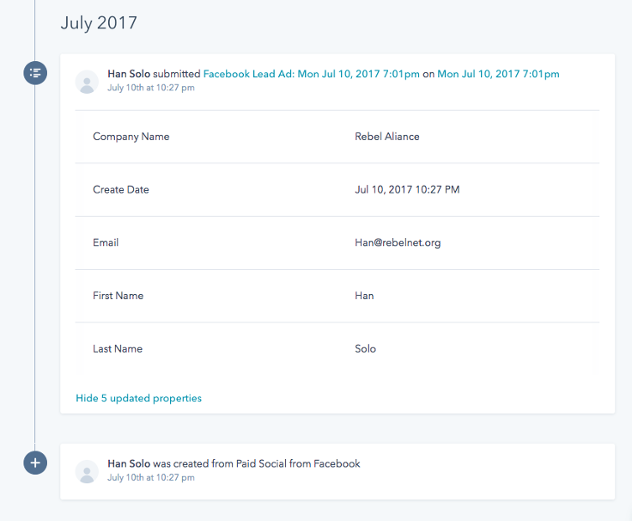The image size is (632, 521).
Task: Click Han Solo avatar in form submission card
Action: pos(87,82)
